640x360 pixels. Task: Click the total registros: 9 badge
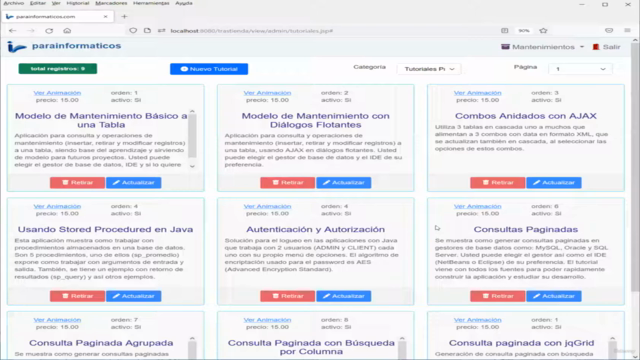click(x=58, y=69)
